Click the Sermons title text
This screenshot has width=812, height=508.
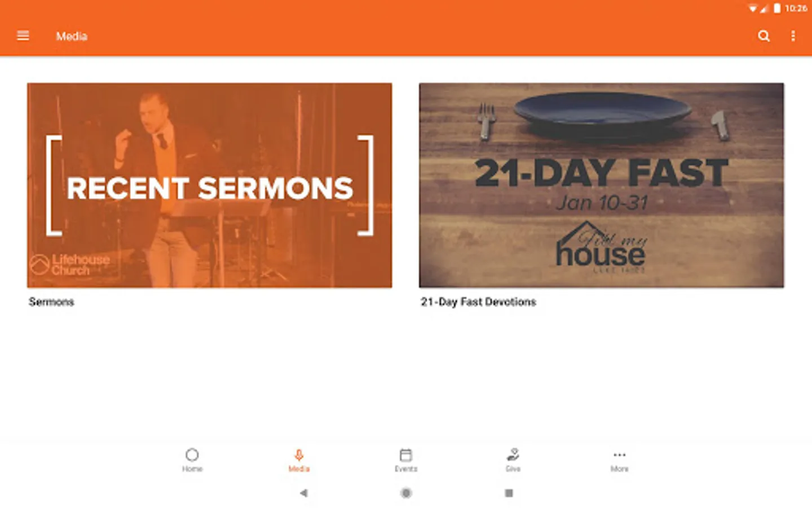point(51,302)
